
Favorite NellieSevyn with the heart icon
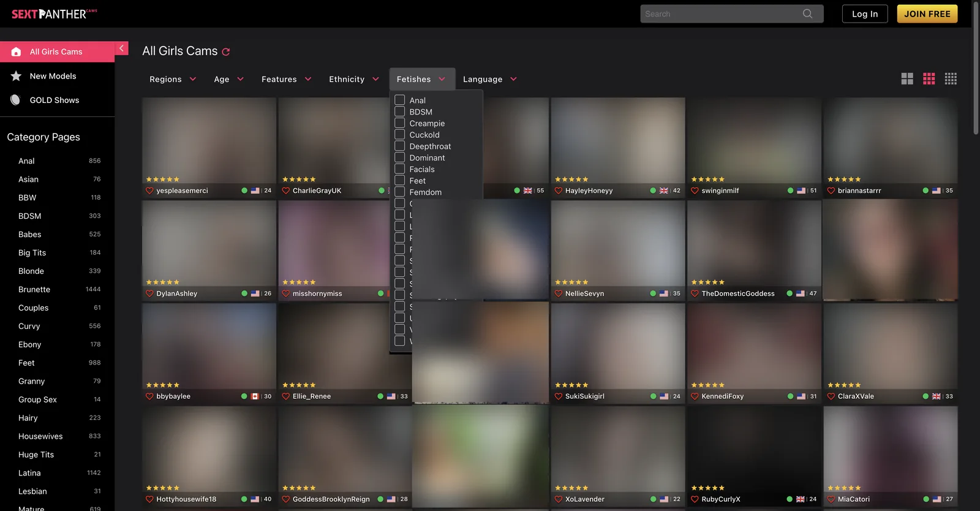pyautogui.click(x=559, y=293)
